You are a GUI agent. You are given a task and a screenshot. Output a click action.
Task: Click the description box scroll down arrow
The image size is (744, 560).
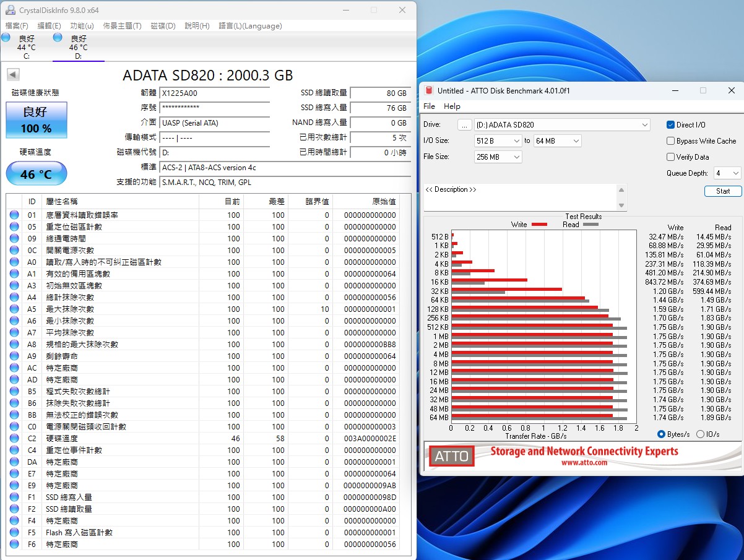[621, 205]
